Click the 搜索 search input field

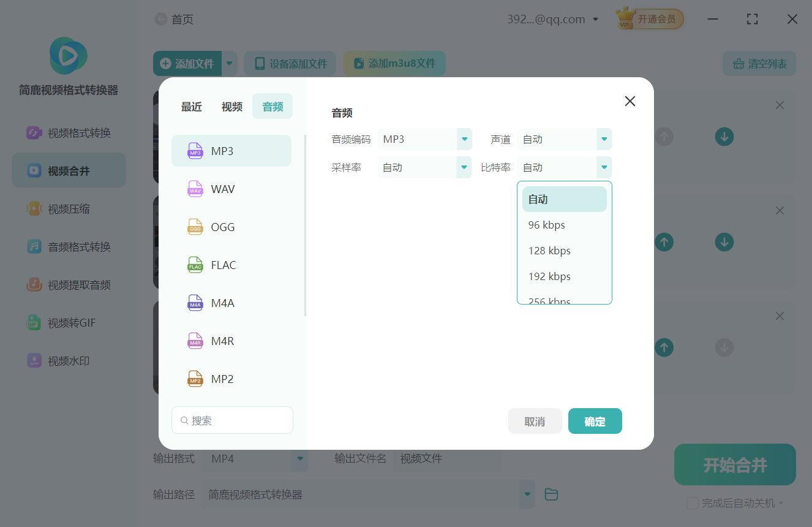click(x=232, y=420)
